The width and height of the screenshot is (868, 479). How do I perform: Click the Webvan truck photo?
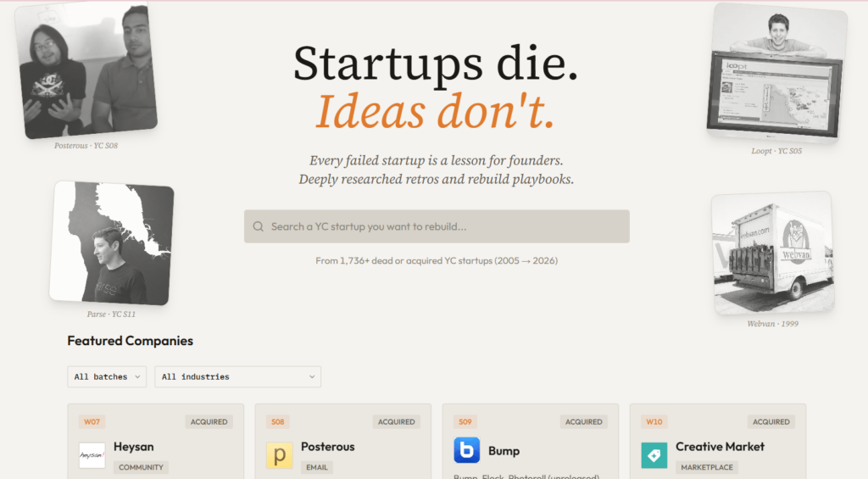coord(772,253)
